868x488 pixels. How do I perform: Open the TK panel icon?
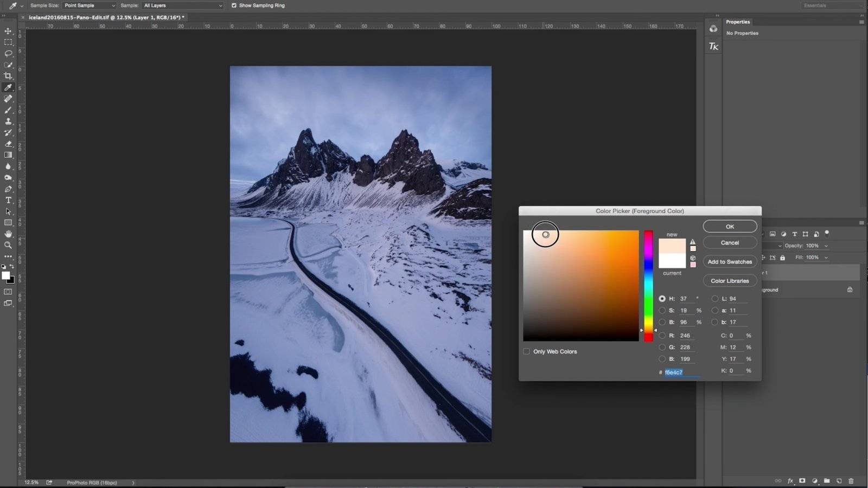713,47
